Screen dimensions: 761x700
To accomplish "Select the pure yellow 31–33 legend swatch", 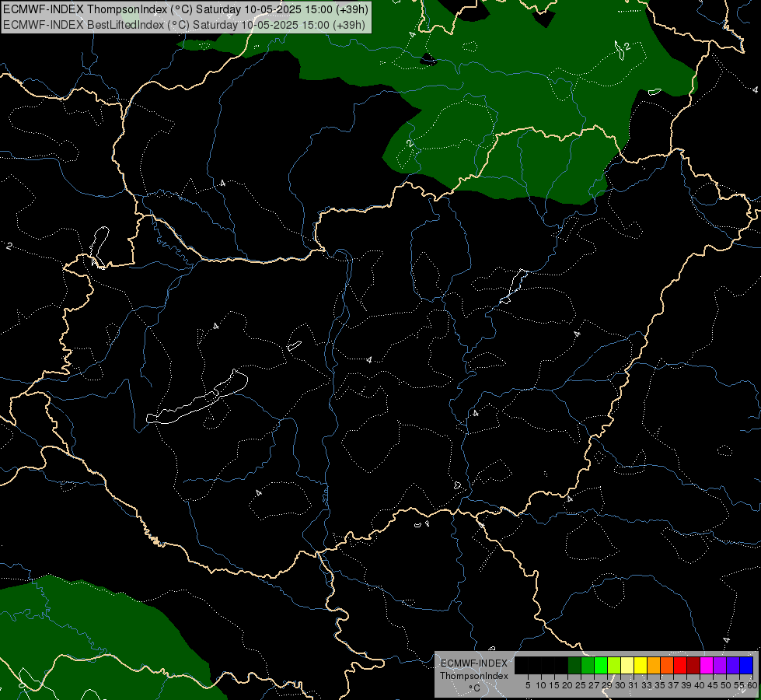I will click(641, 665).
